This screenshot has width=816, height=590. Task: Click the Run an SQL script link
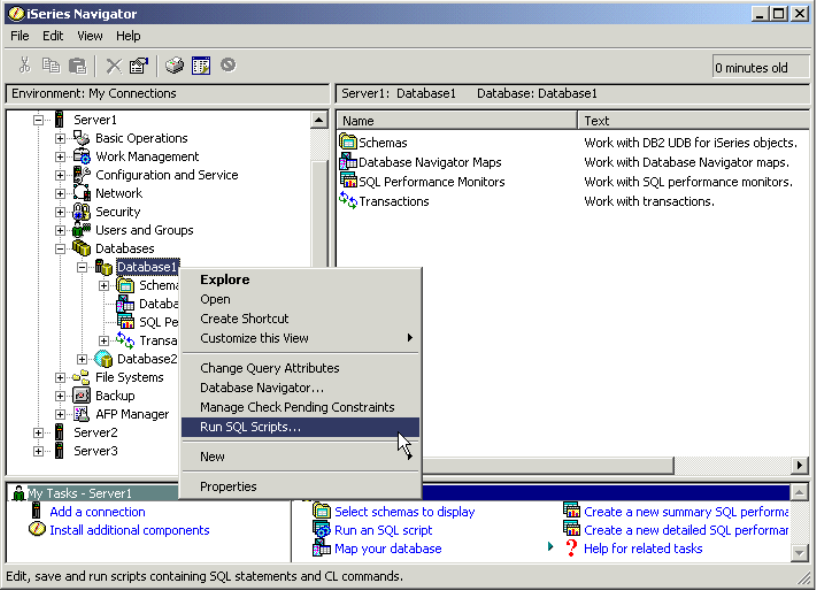click(x=383, y=530)
